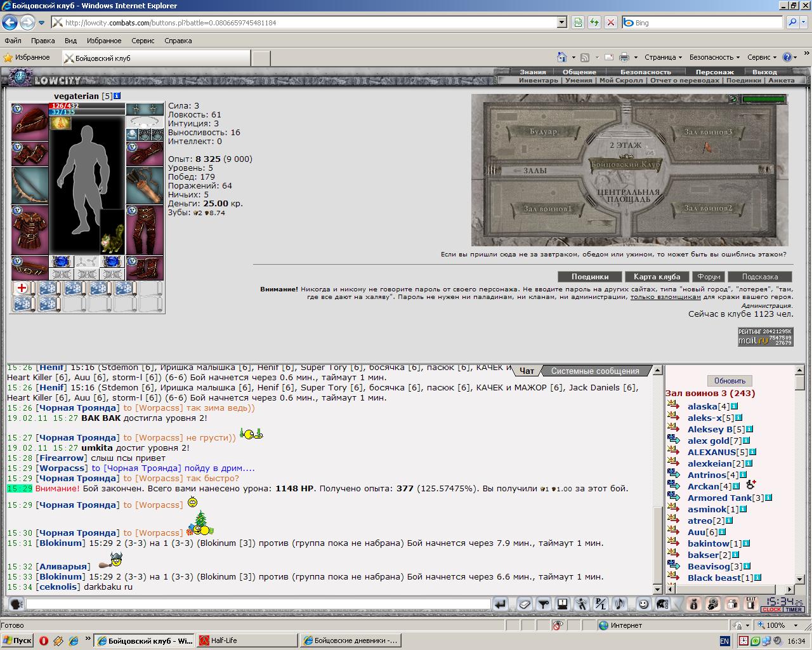Open the IE Безопасность command bar dropdown

pos(715,57)
